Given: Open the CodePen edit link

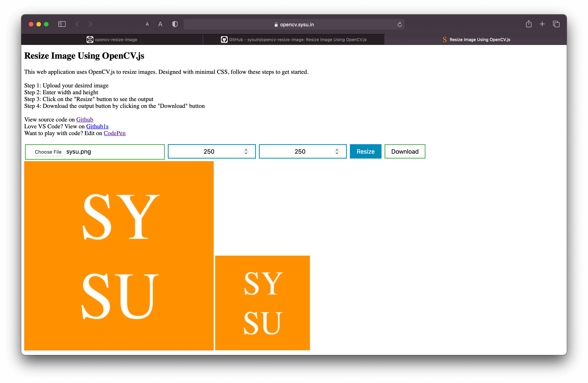Looking at the screenshot, I should point(113,133).
